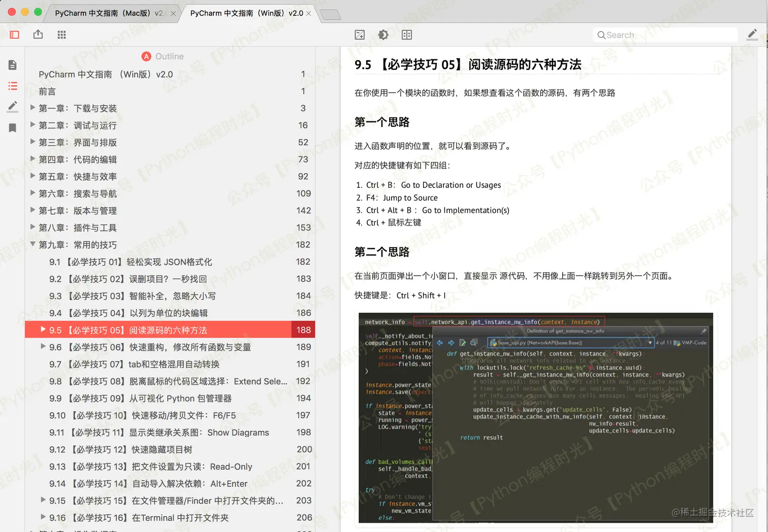The image size is (768, 532).
Task: Expand section 9.16 disclosure triangle
Action: click(43, 517)
